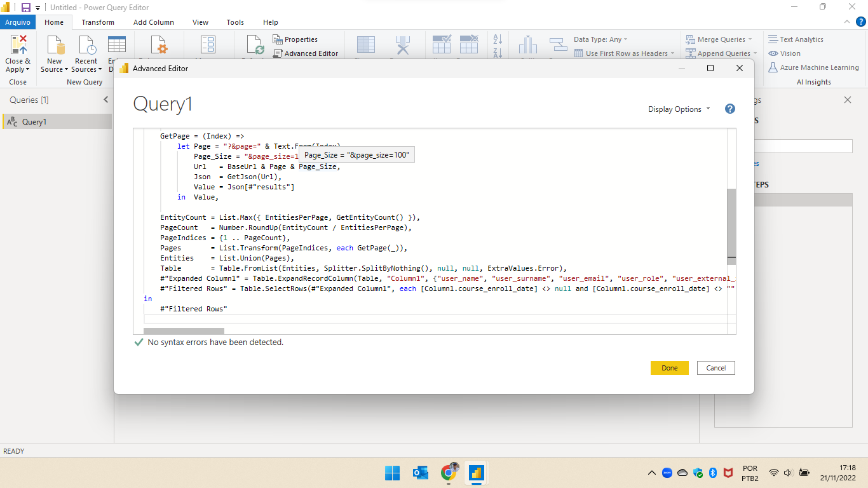
Task: Switch to the Home ribbon tab
Action: click(x=54, y=22)
